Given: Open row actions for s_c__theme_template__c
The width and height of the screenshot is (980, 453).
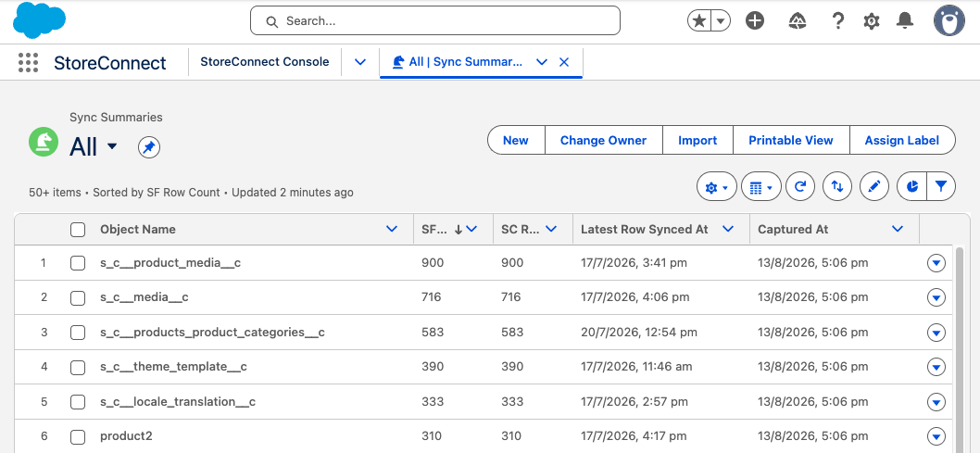Looking at the screenshot, I should pyautogui.click(x=936, y=368).
